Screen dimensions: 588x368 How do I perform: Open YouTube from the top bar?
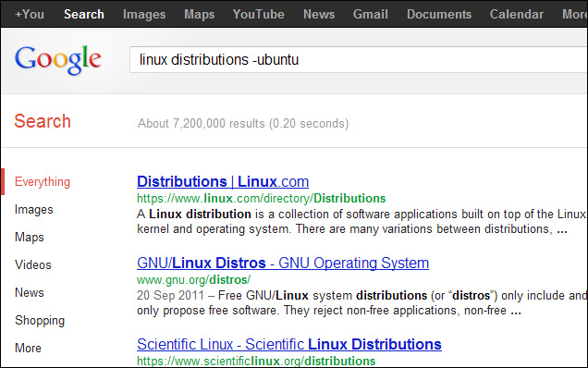258,14
